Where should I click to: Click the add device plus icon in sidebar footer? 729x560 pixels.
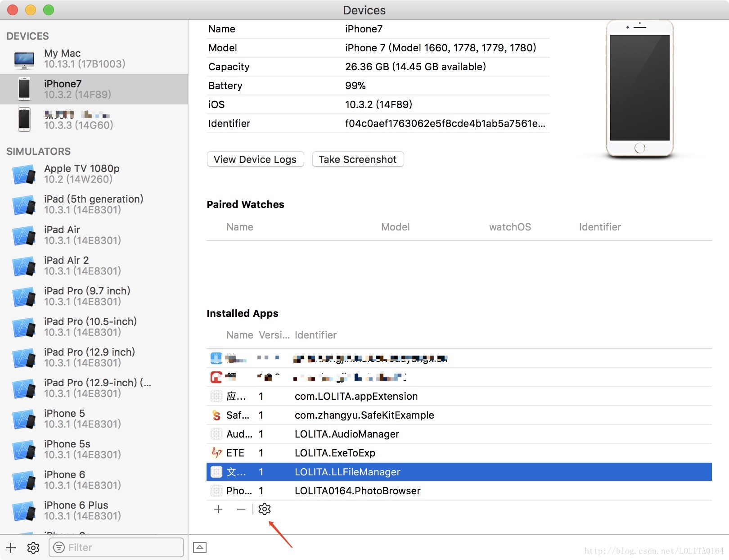point(11,547)
